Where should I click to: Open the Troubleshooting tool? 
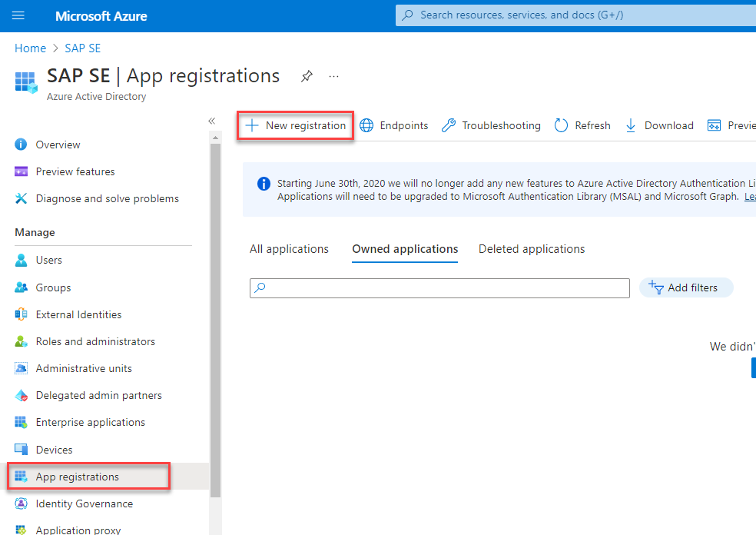tap(491, 125)
